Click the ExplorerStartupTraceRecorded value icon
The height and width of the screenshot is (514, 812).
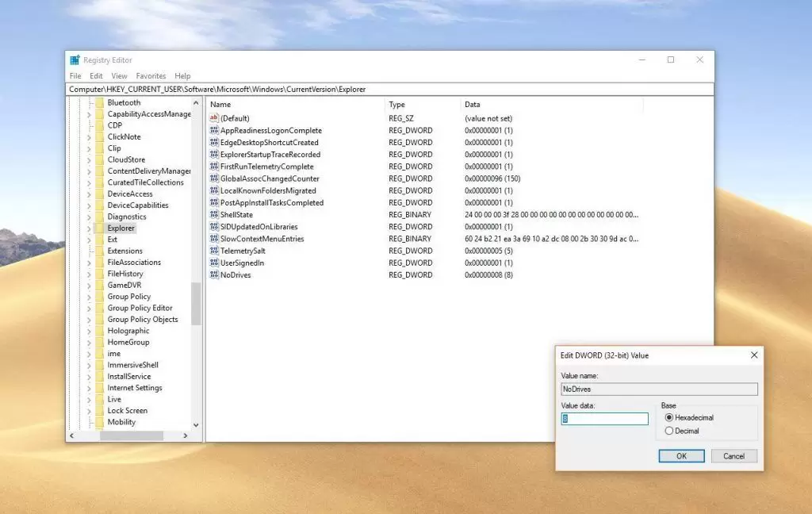point(214,155)
